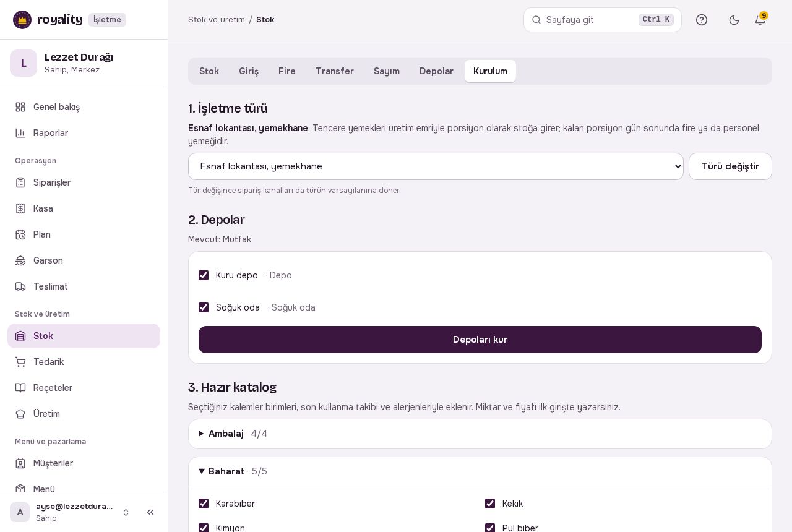Click the Stok inventory icon in sidebar
The width and height of the screenshot is (792, 532).
click(20, 336)
